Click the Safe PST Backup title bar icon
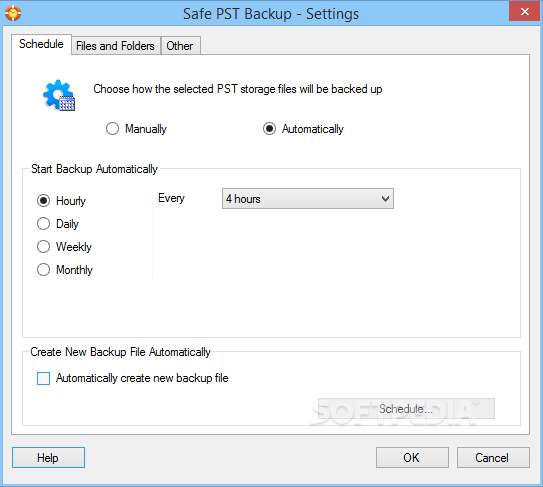Viewport: 543px width, 487px height. 13,13
